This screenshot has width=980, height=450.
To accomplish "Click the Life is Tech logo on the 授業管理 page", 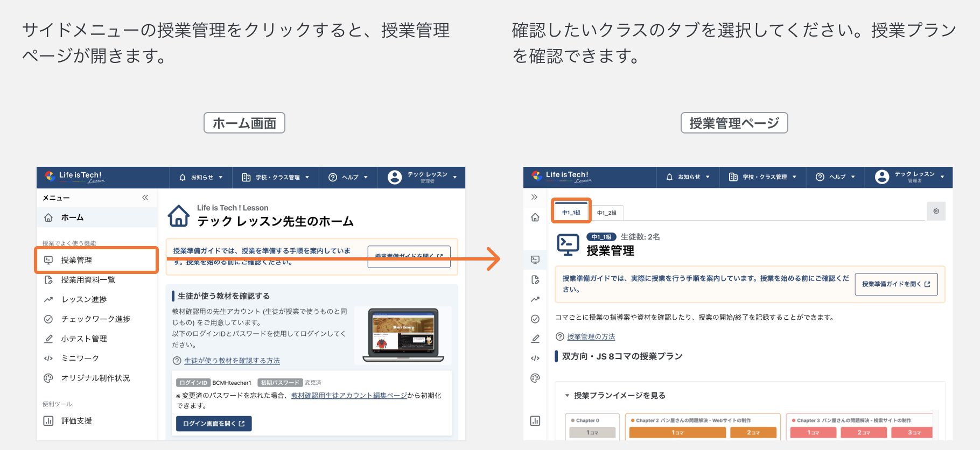I will [561, 177].
